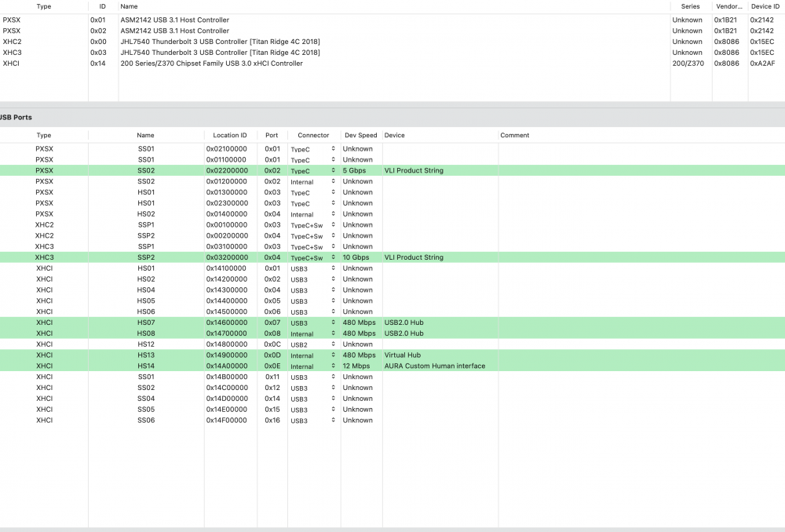Click the Device ID column header

tap(765, 6)
